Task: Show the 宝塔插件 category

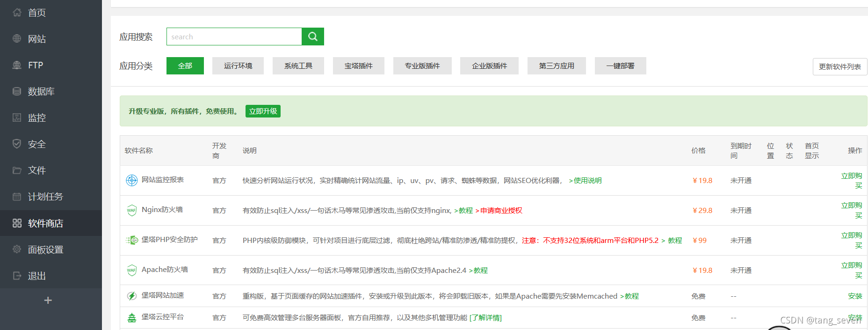Action: 359,66
